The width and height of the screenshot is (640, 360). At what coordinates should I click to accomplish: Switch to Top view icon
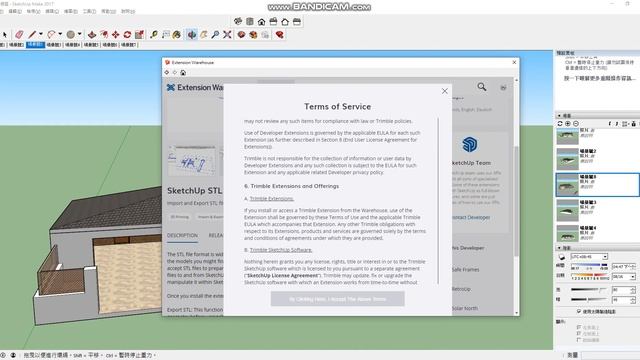[249, 21]
